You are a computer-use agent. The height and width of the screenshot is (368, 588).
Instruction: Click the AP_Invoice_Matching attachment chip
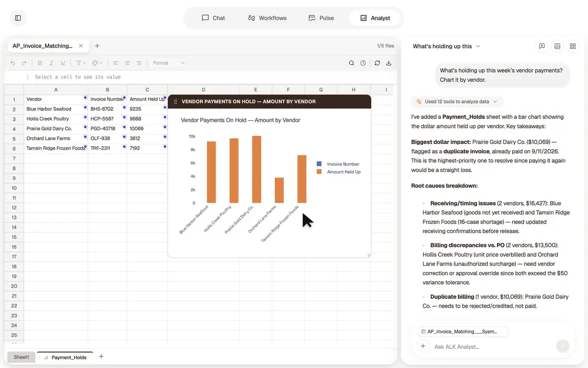pos(463,332)
